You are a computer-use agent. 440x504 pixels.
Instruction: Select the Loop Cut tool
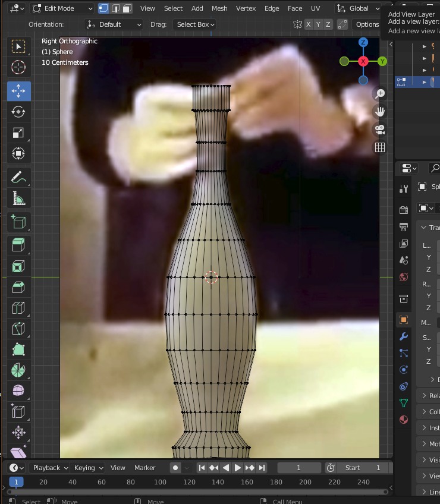click(x=18, y=308)
